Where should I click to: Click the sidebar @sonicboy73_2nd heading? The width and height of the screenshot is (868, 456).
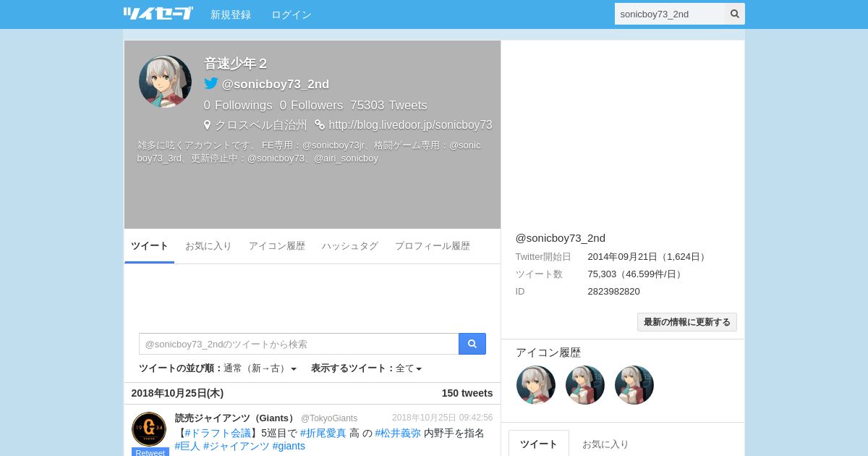coord(561,237)
